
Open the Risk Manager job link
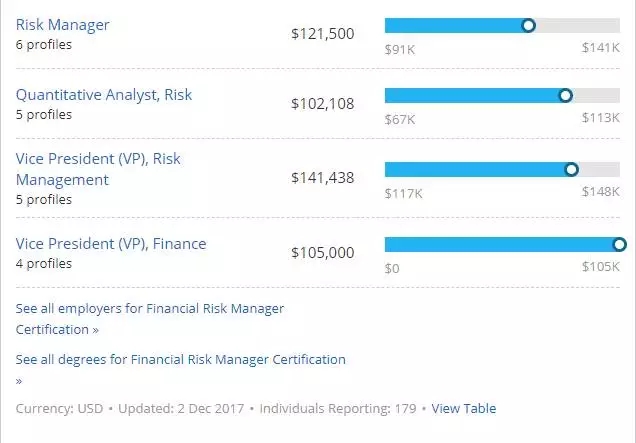pos(63,25)
